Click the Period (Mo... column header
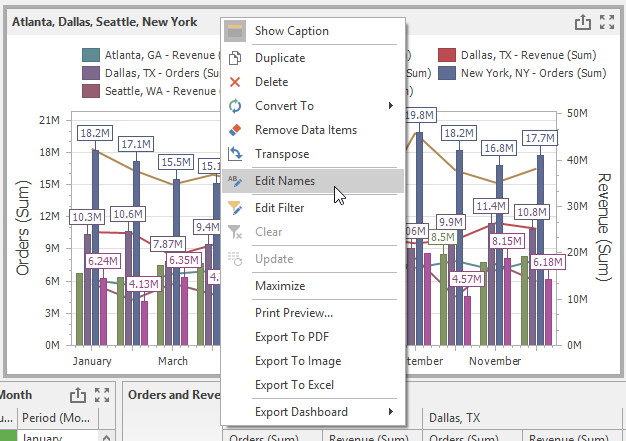 (58, 418)
